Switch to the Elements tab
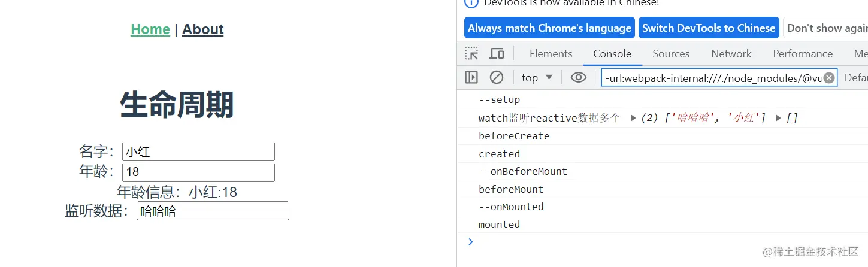868x267 pixels. [551, 54]
